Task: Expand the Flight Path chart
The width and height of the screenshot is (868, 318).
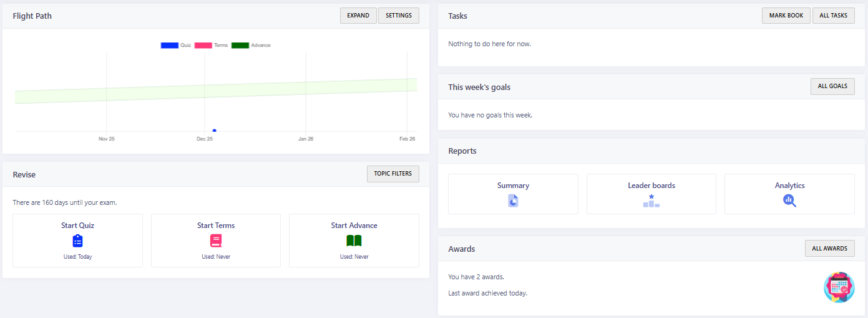Action: 358,16
